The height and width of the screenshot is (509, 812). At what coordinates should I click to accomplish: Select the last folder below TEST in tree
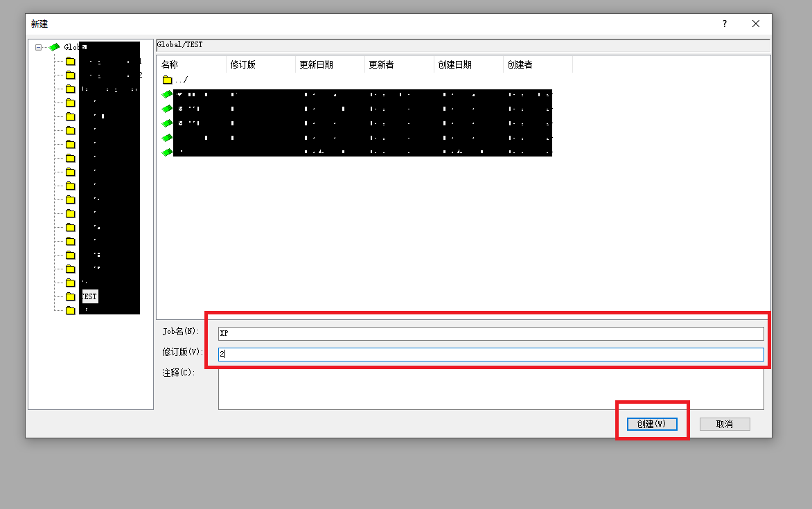(x=70, y=310)
